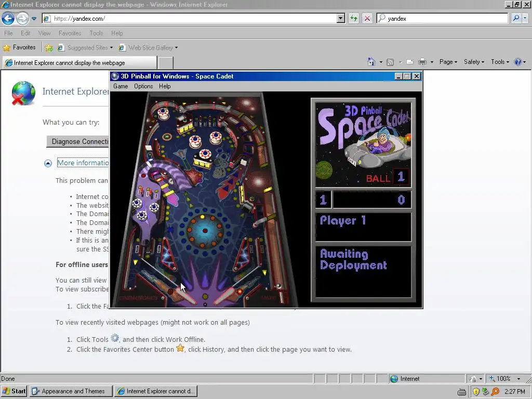Image resolution: width=532 pixels, height=399 pixels.
Task: Open the Help menu in 3D Pinball
Action: coord(165,86)
